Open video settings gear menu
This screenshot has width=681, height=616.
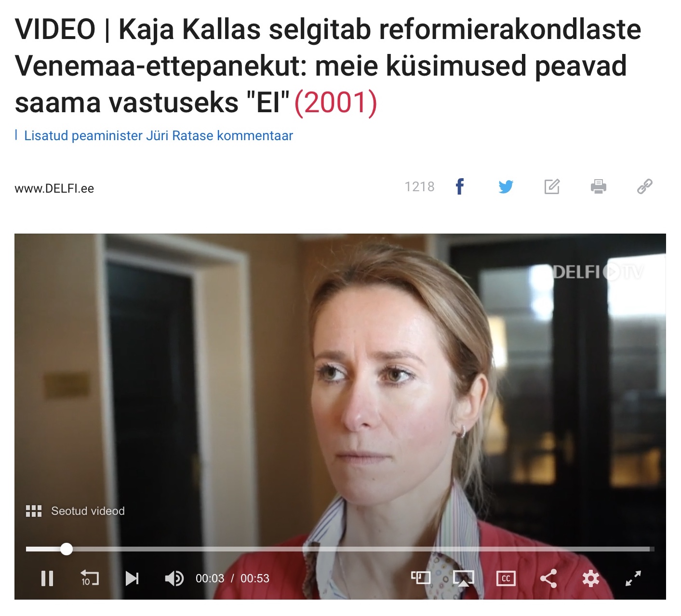click(591, 578)
